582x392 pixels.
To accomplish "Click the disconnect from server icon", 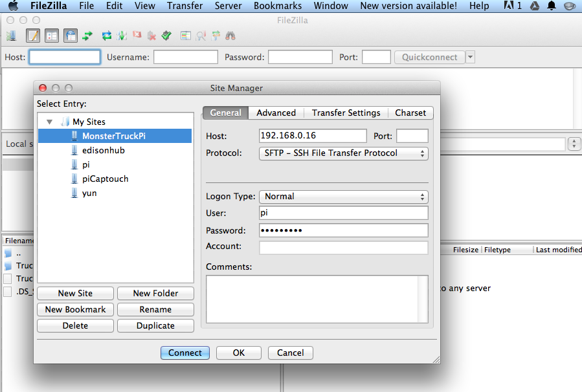I will point(151,36).
